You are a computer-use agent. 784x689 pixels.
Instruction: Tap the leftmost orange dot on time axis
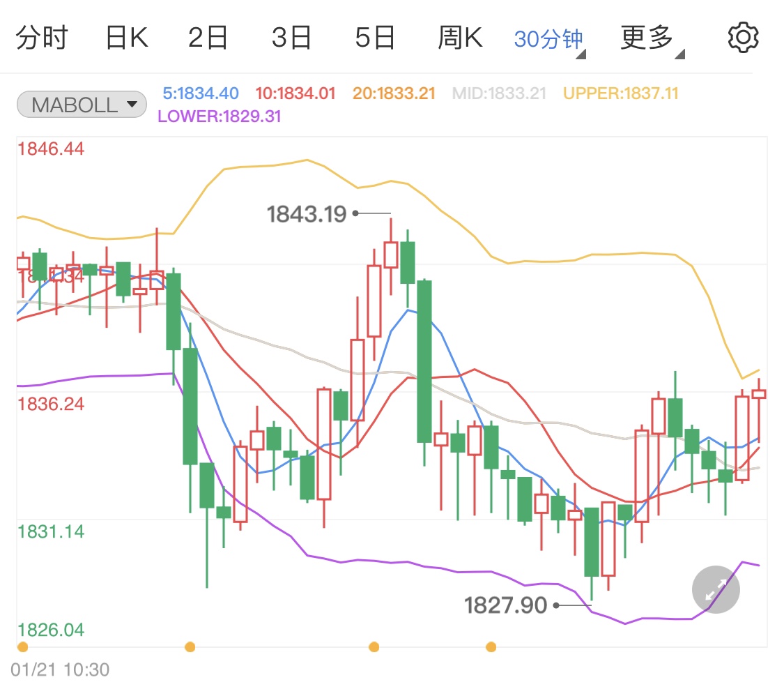pos(22,647)
